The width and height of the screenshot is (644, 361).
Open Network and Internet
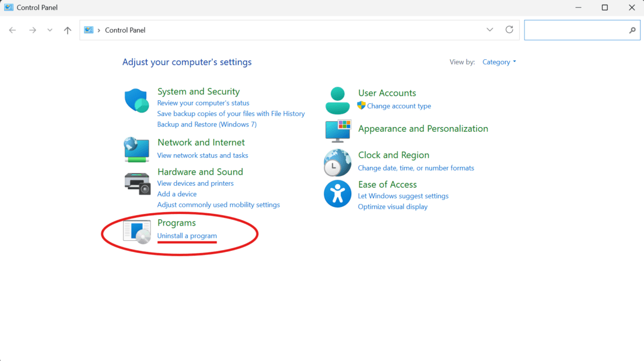pos(201,142)
